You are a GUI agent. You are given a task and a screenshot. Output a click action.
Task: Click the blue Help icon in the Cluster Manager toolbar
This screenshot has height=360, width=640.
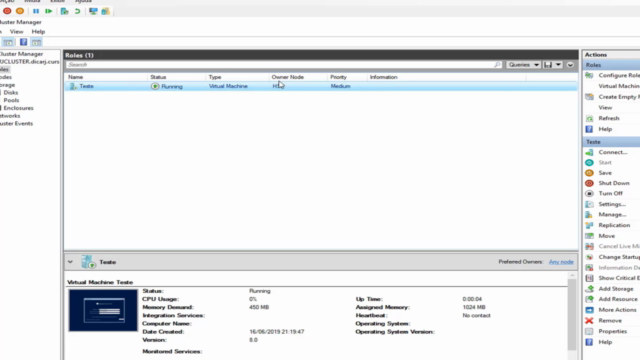coord(24,42)
